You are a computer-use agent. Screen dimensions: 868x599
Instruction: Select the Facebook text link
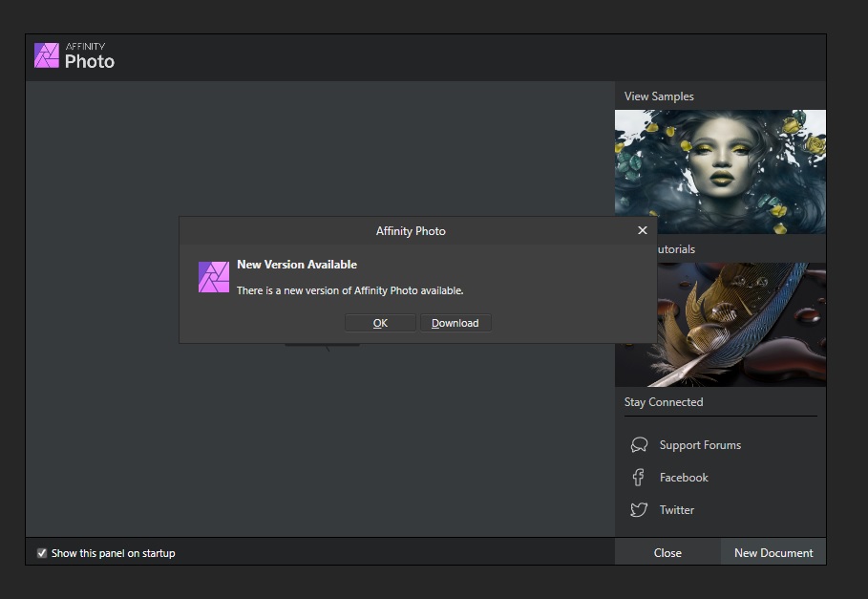pyautogui.click(x=684, y=478)
